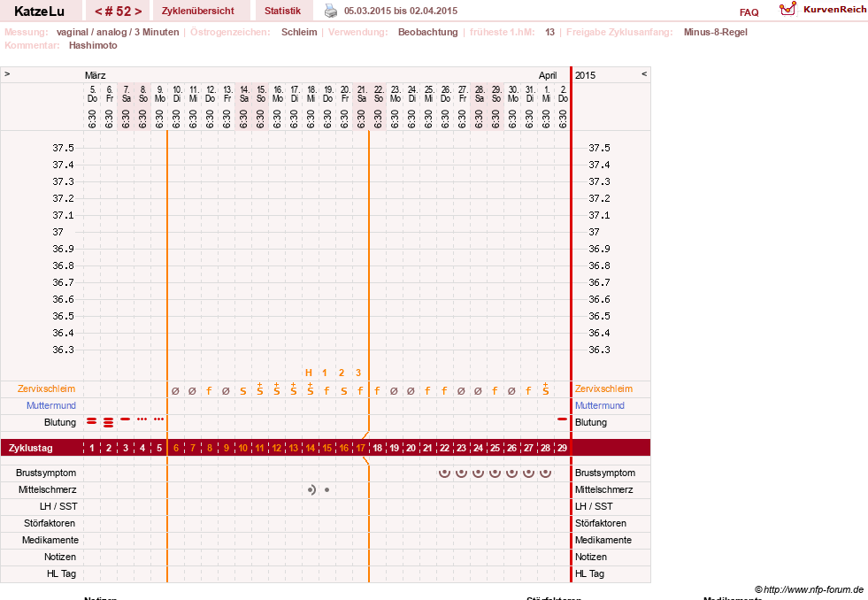
Task: Click the peak day H marker
Action: point(309,373)
